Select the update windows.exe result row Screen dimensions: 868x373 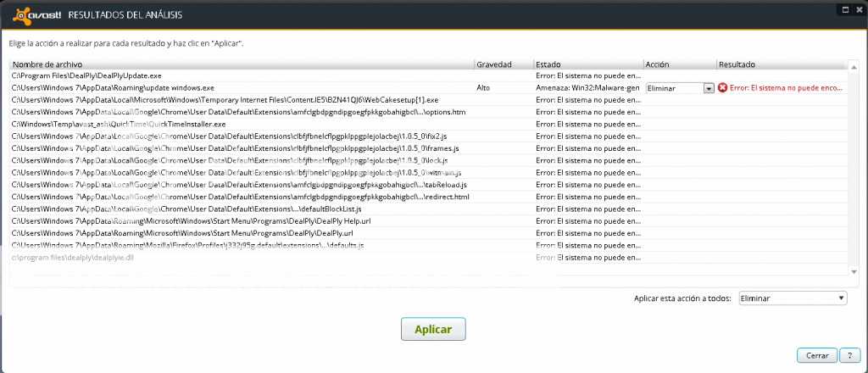[114, 87]
